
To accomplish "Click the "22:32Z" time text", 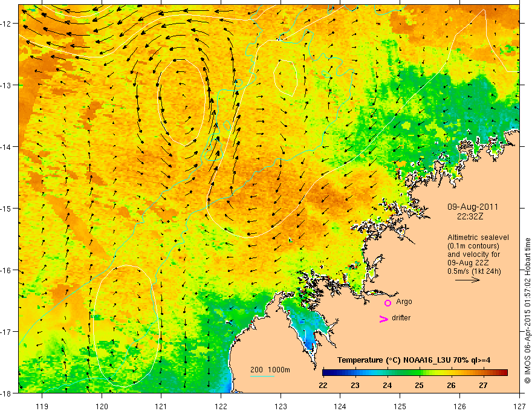I will click(x=470, y=216).
